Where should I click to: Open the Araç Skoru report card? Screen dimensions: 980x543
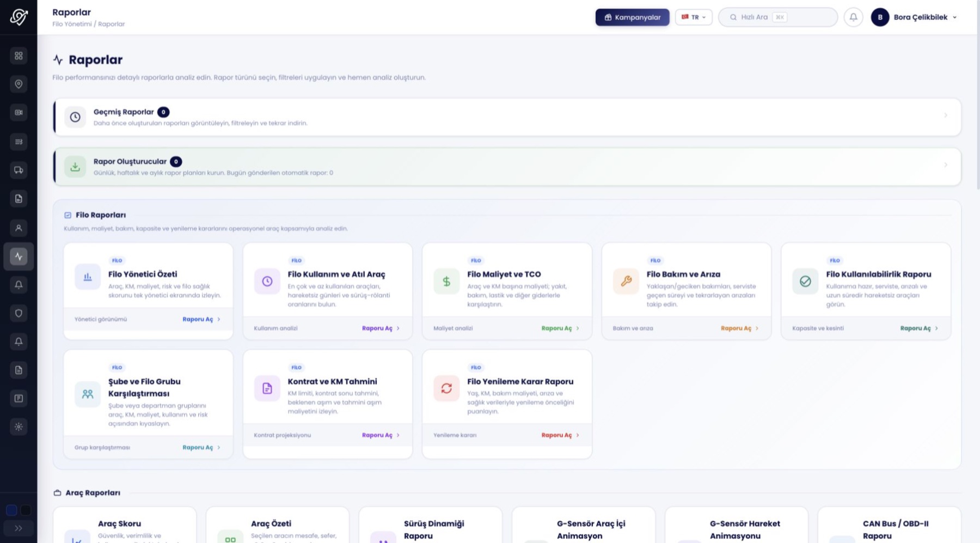pyautogui.click(x=125, y=526)
